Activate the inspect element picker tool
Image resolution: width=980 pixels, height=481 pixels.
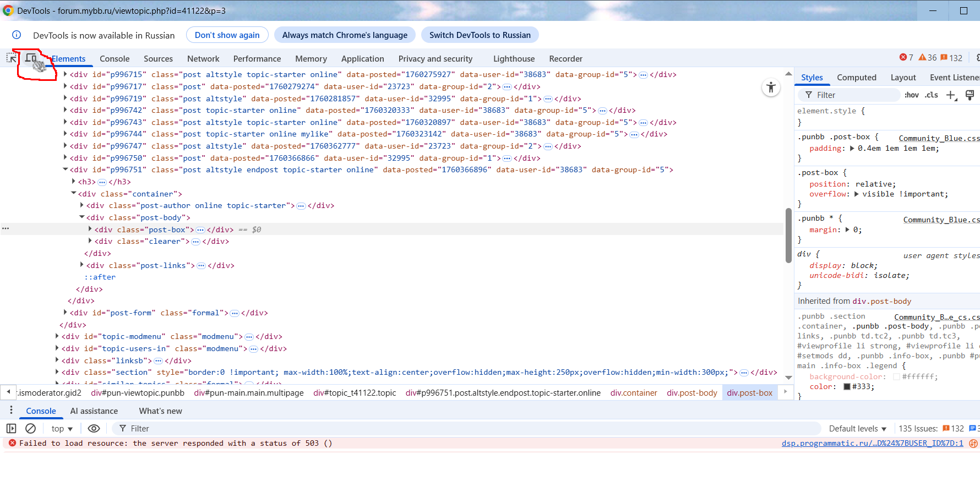(11, 58)
